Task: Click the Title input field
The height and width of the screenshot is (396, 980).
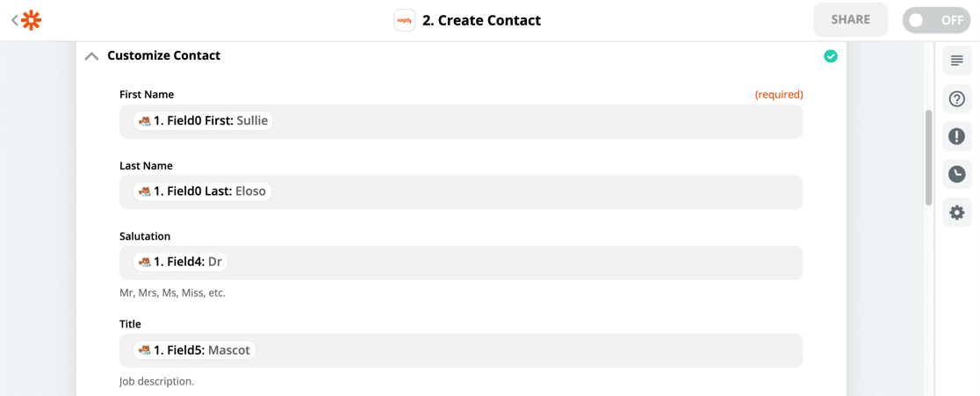Action: 461,350
